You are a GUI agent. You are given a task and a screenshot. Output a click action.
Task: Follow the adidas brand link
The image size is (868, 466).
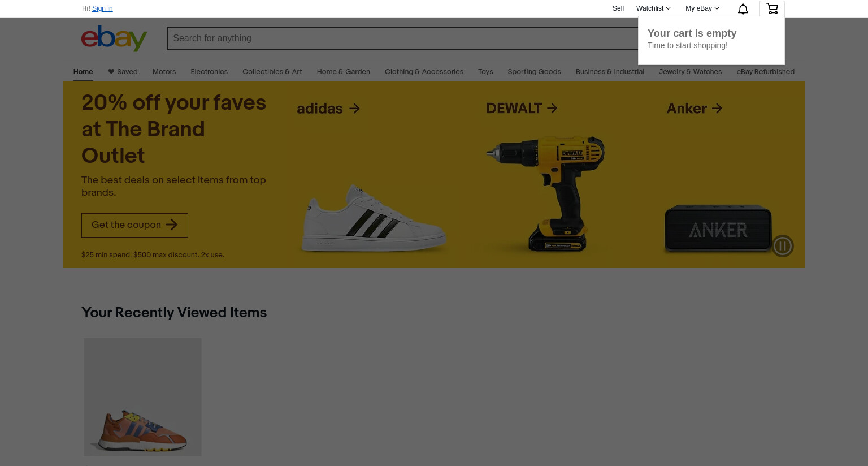[328, 109]
